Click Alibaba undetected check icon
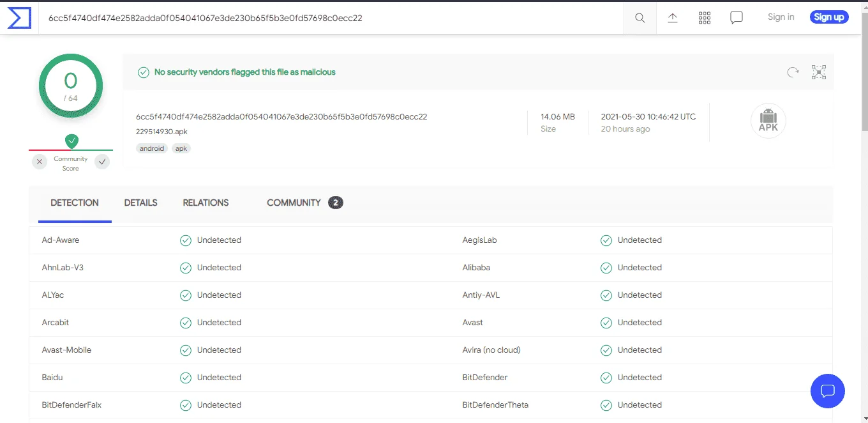The width and height of the screenshot is (868, 423). pyautogui.click(x=606, y=268)
